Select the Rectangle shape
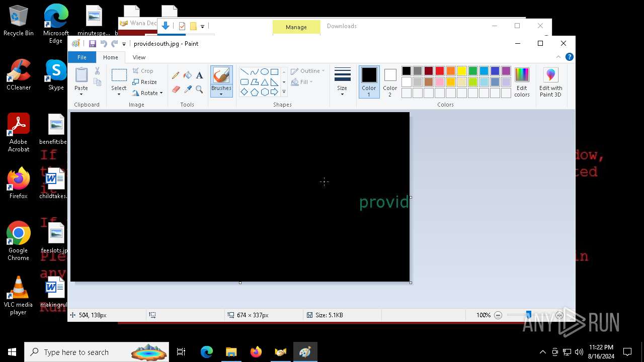Viewport: 644px width, 362px height. (274, 72)
